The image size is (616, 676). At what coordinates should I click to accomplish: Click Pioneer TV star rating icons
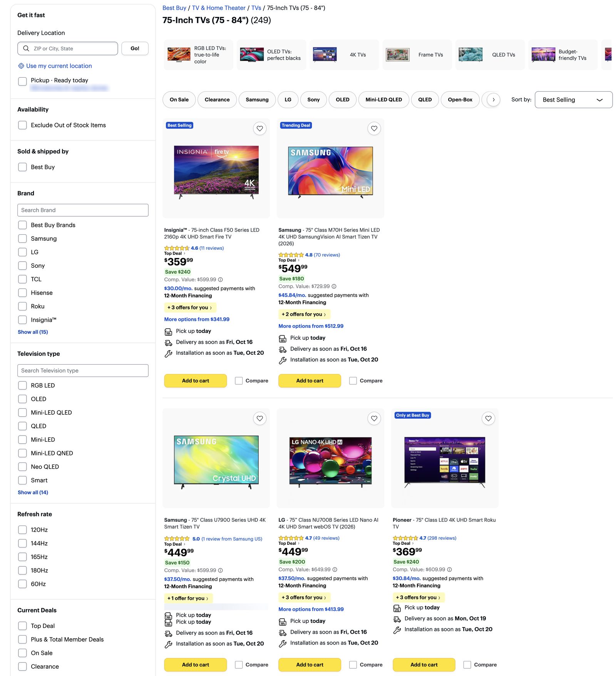[x=405, y=538]
